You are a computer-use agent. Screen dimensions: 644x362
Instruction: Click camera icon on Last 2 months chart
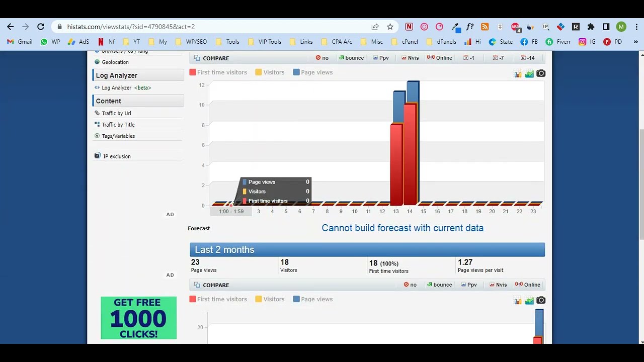(541, 300)
